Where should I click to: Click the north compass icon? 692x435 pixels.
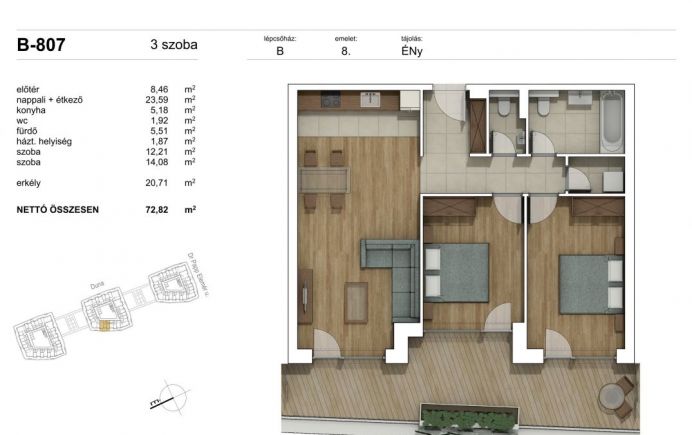(170, 397)
